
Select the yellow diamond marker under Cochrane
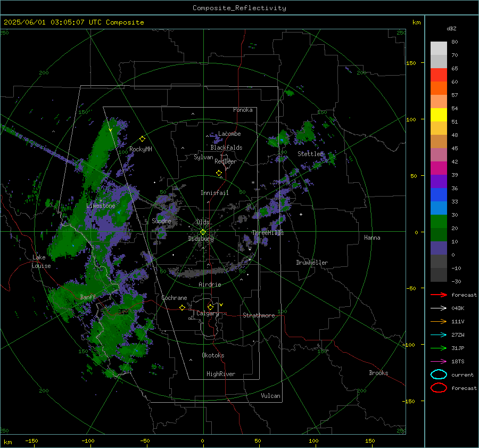click(183, 307)
